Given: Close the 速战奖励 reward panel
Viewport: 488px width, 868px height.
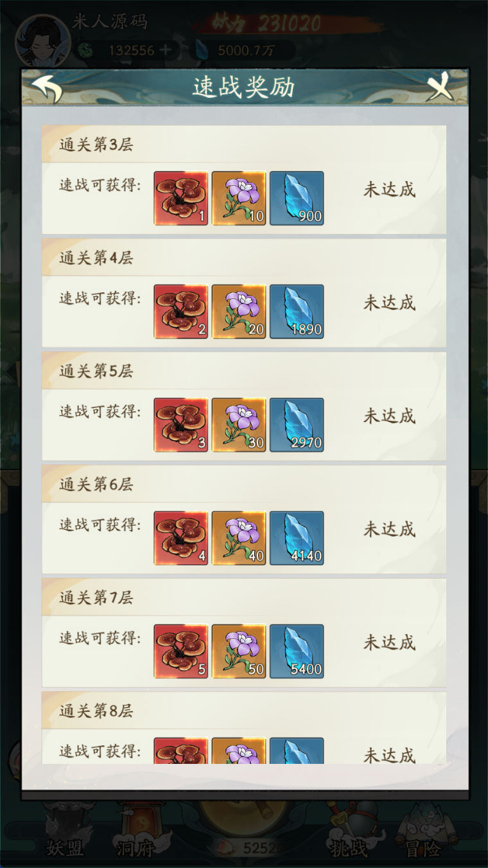Looking at the screenshot, I should pos(442,87).
